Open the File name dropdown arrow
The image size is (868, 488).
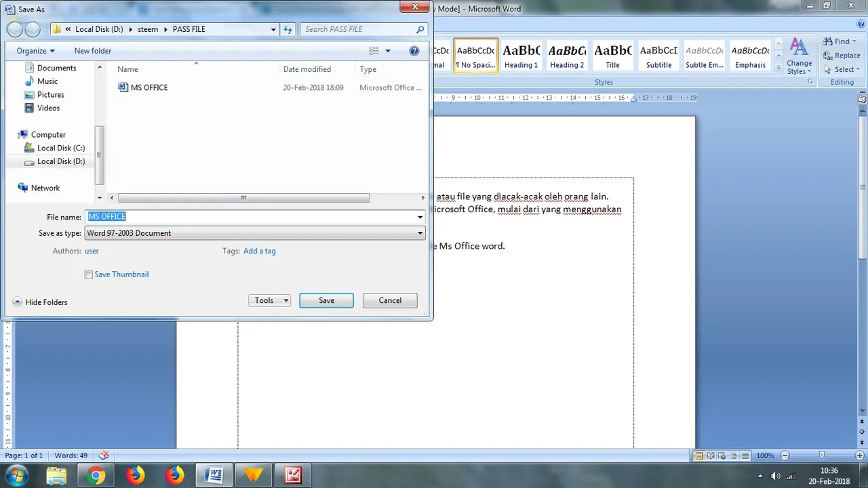click(420, 217)
